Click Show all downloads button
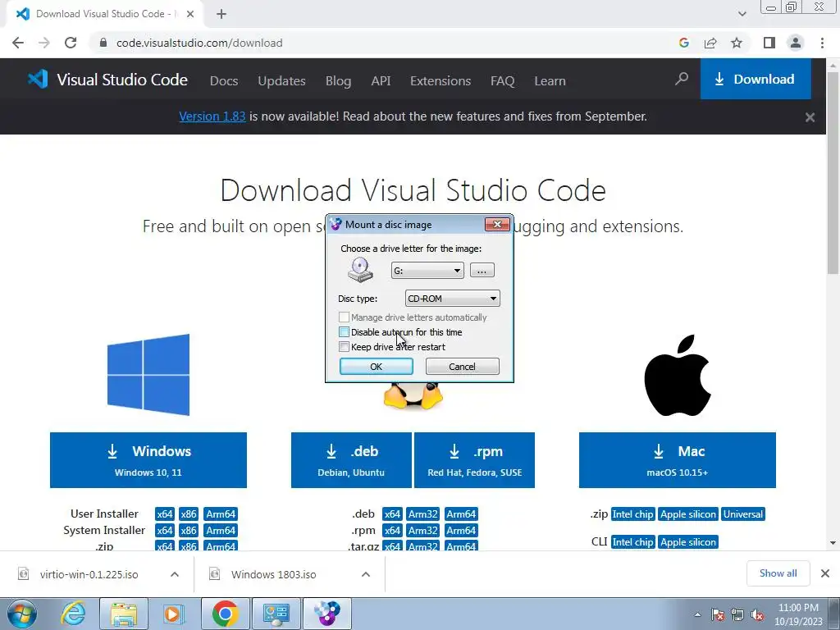840x630 pixels. (778, 573)
